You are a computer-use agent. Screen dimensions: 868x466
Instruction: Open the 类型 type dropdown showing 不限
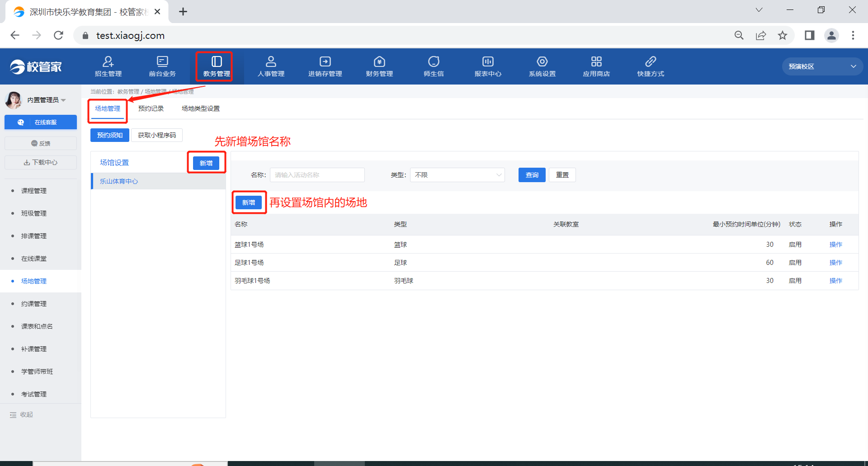pyautogui.click(x=457, y=175)
